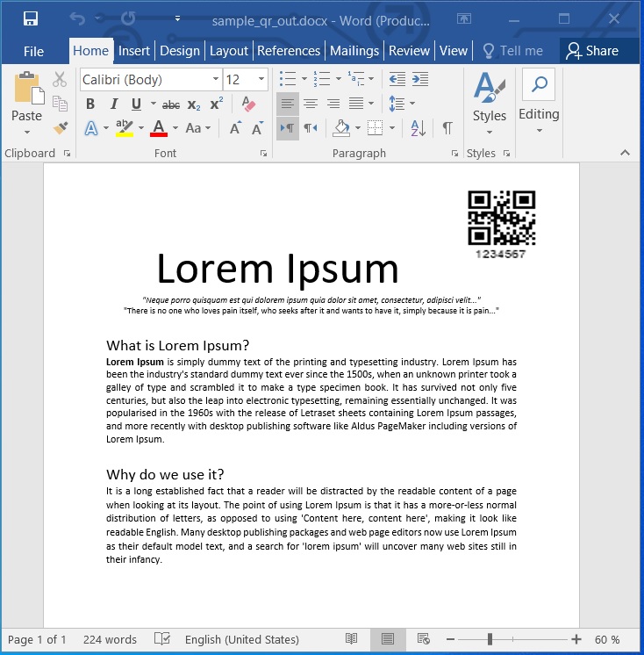Click the Paste button
Screen dimensions: 644x655
pos(26,97)
